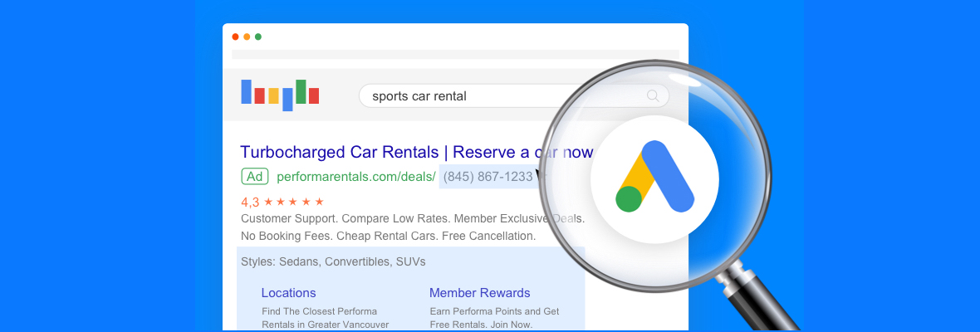The width and height of the screenshot is (980, 332).
Task: Click the green maximize dot in window header
Action: click(258, 37)
